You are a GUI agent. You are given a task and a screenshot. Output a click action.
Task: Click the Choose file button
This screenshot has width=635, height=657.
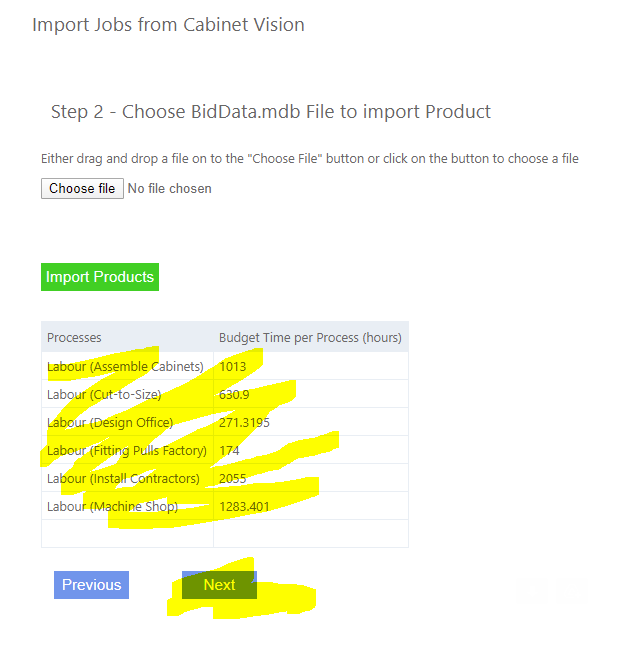pyautogui.click(x=82, y=189)
